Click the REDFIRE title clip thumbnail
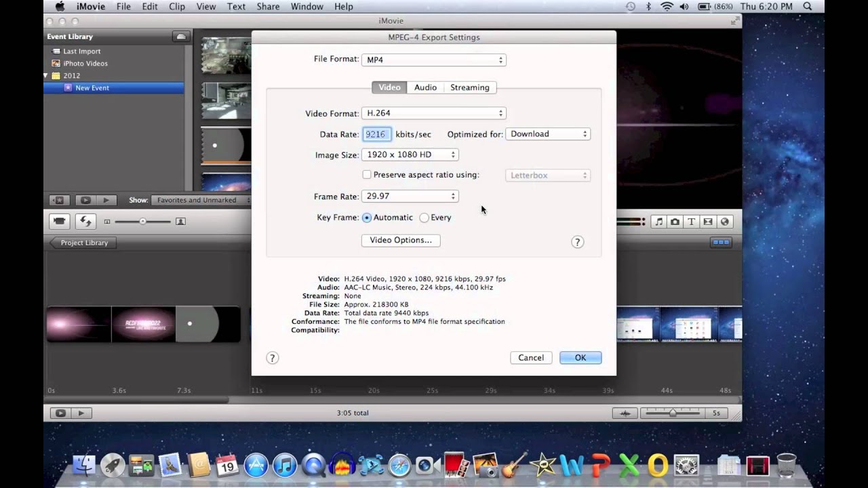The width and height of the screenshot is (868, 488). tap(143, 324)
